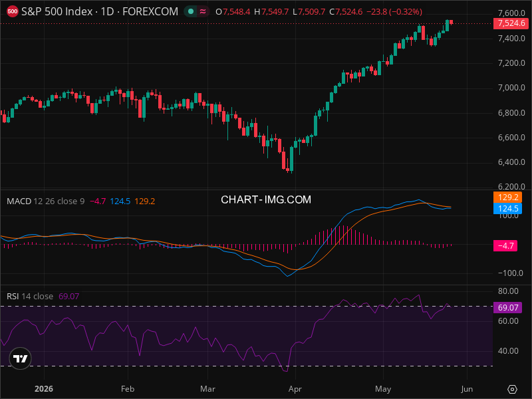
Task: Click the −100.0 MACD axis label
Action: click(511, 273)
